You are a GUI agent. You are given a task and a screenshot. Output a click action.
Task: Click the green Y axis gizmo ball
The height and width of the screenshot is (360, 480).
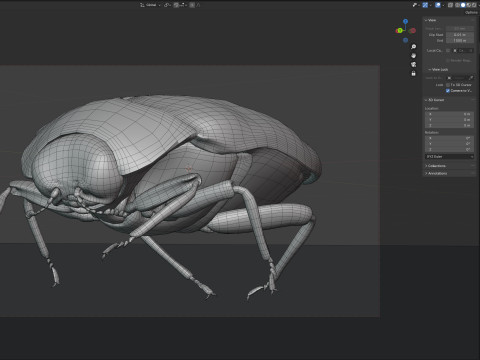click(399, 31)
